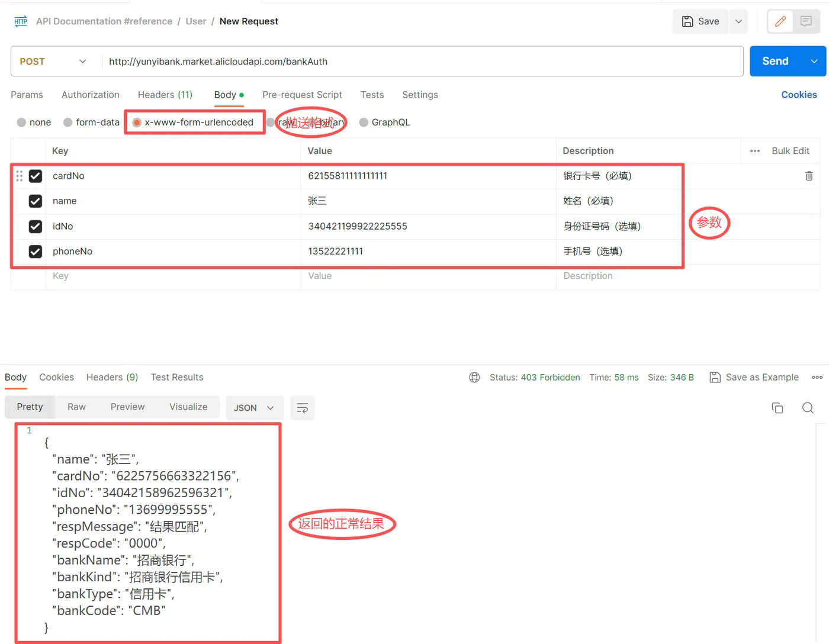Open the Authorization tab
The height and width of the screenshot is (644, 829).
pos(91,95)
